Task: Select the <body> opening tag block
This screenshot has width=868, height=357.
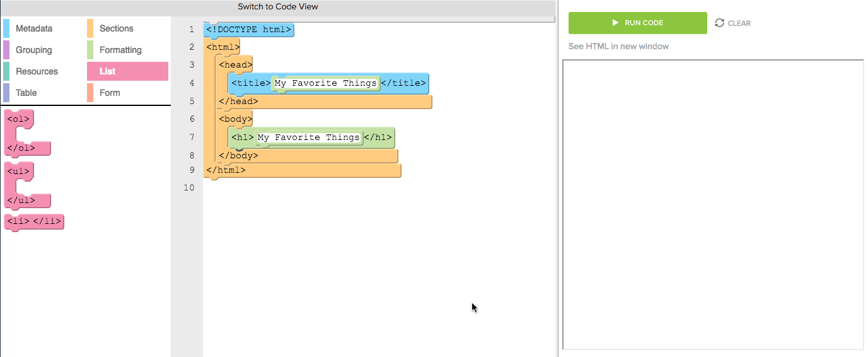Action: [235, 119]
